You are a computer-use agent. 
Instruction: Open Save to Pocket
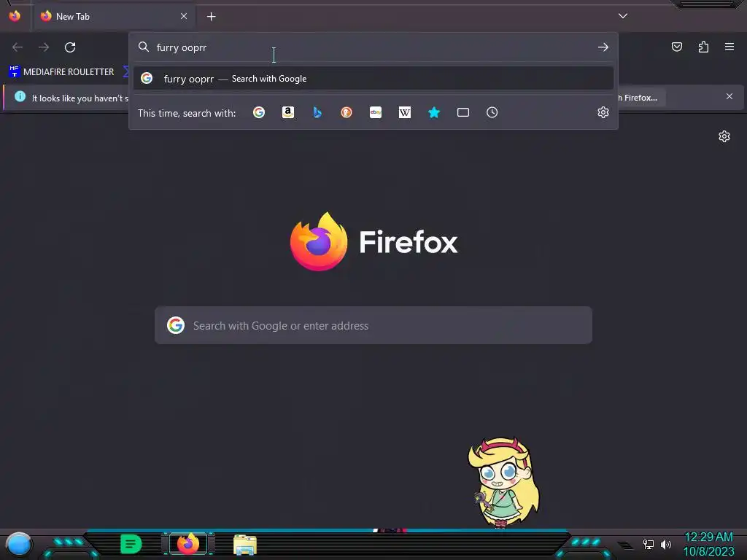click(x=677, y=47)
